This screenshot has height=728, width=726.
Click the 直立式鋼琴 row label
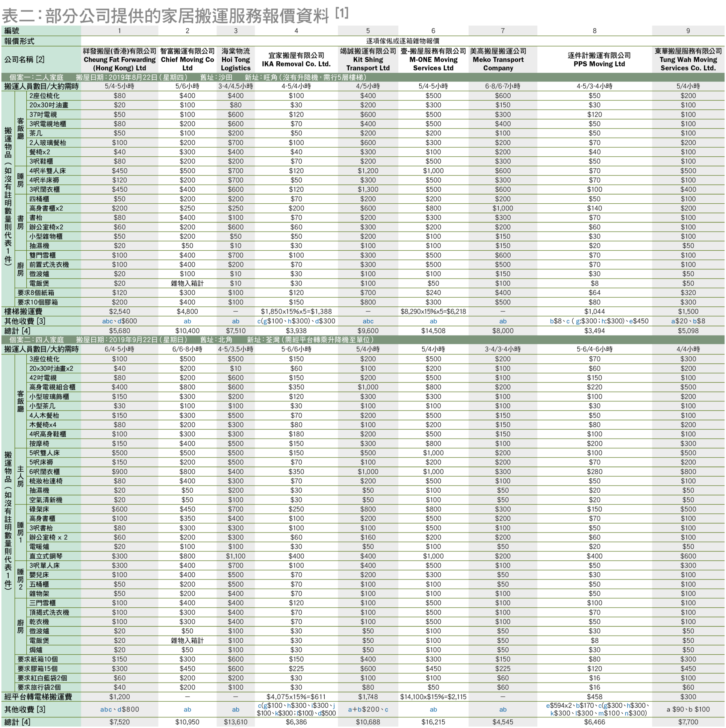[x=46, y=556]
